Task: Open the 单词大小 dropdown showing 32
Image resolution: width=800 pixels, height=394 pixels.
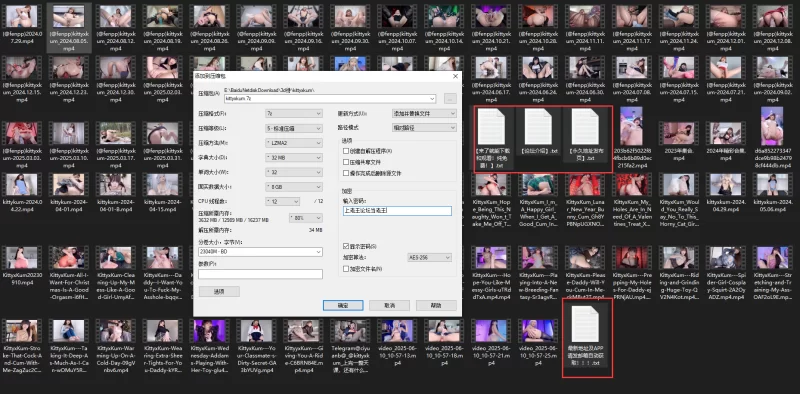Action: (x=294, y=172)
